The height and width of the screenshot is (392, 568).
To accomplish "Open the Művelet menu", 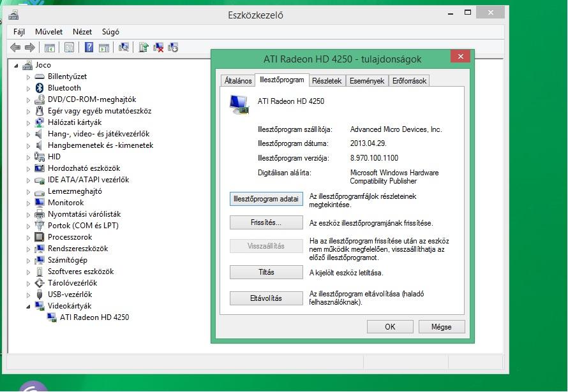I will pos(49,32).
